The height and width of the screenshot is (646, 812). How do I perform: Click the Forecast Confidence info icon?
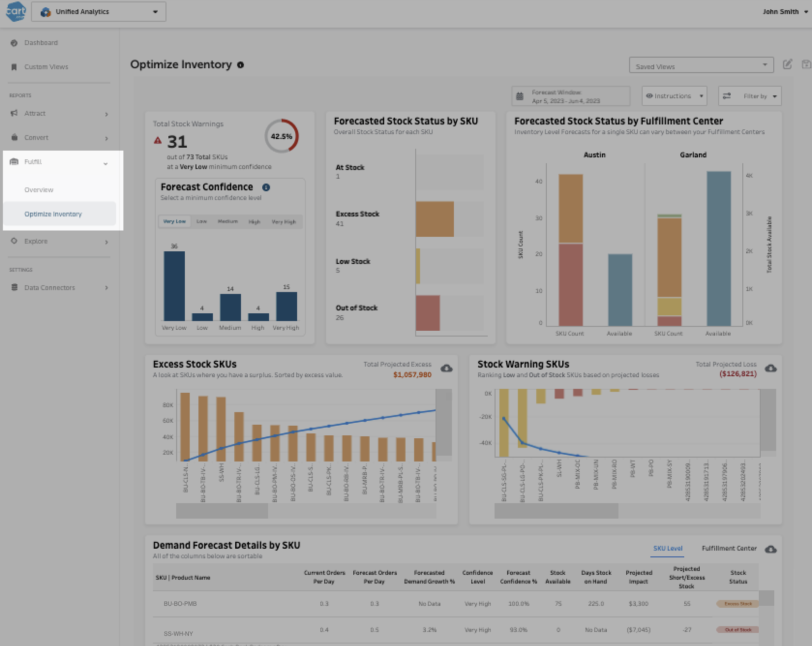[266, 187]
